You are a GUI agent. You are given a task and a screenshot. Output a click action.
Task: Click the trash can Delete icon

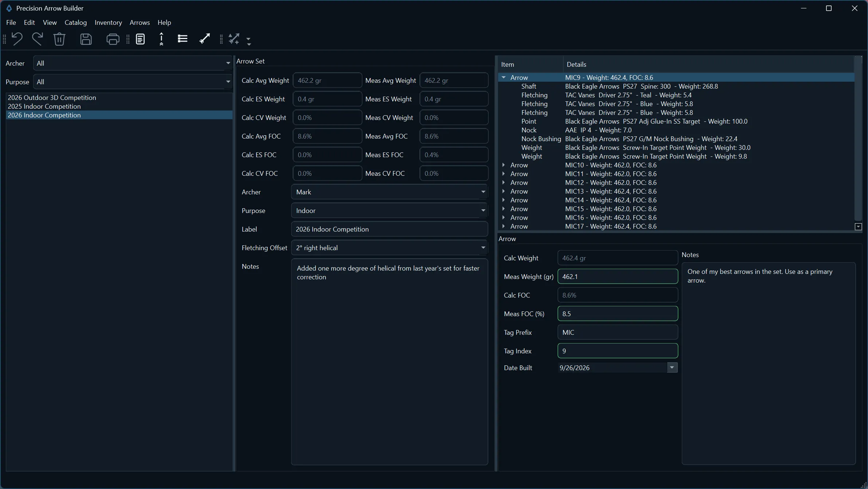[x=59, y=39]
